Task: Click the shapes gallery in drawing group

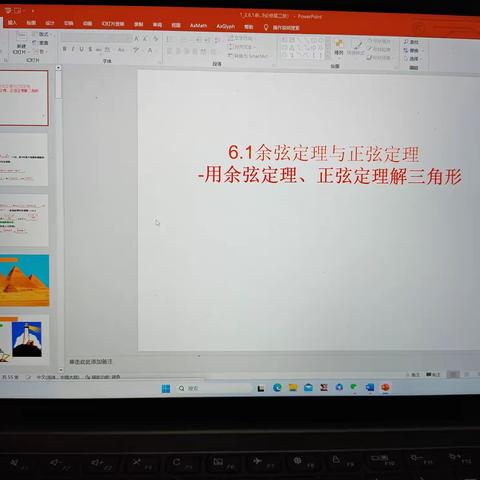Action: [303, 48]
